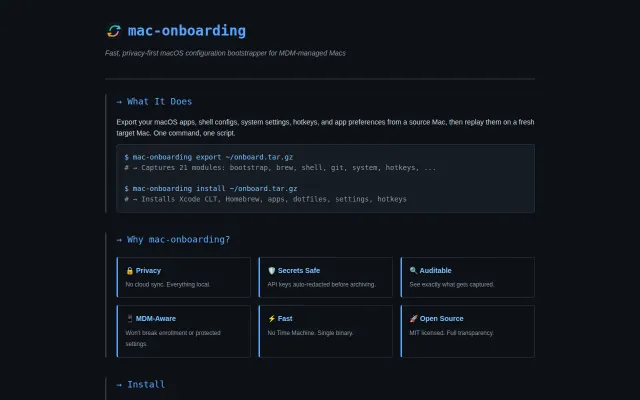Click the phone icon on MDM-Aware card
Screen dimensions: 640x400
[130, 318]
